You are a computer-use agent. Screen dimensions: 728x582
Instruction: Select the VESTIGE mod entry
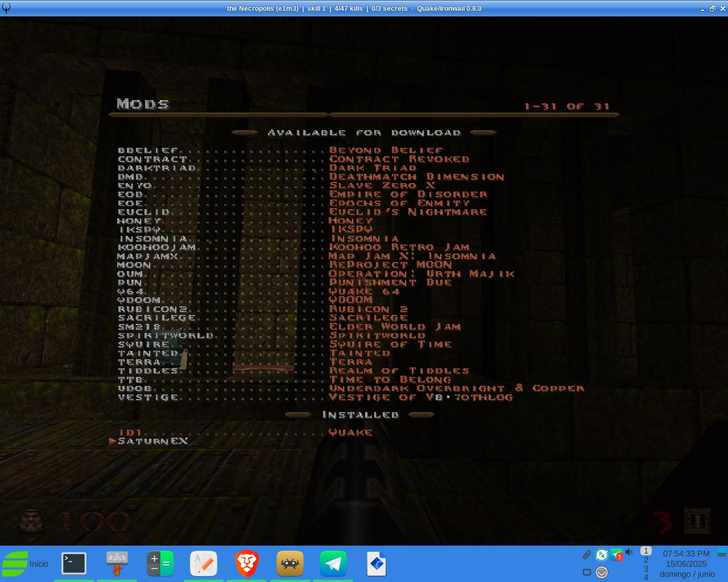(316, 397)
